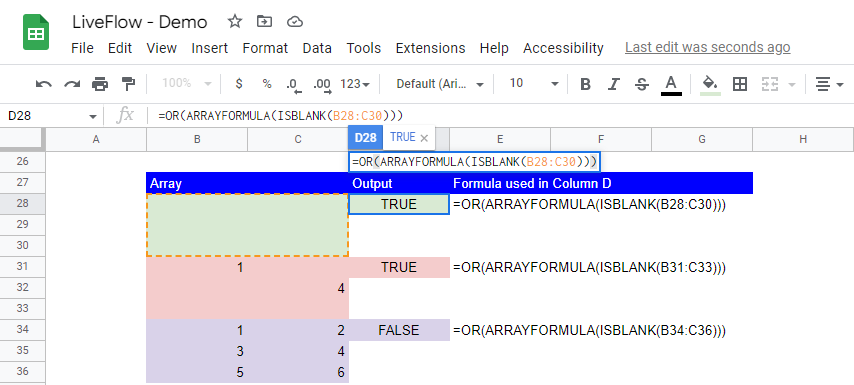Open the font size dropdown
The image size is (854, 385).
click(x=534, y=84)
